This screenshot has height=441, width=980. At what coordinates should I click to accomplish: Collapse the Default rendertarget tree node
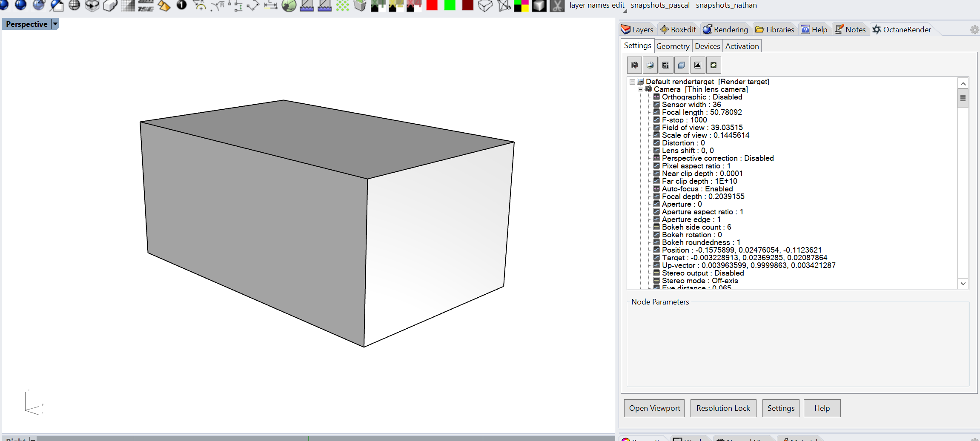[633, 82]
